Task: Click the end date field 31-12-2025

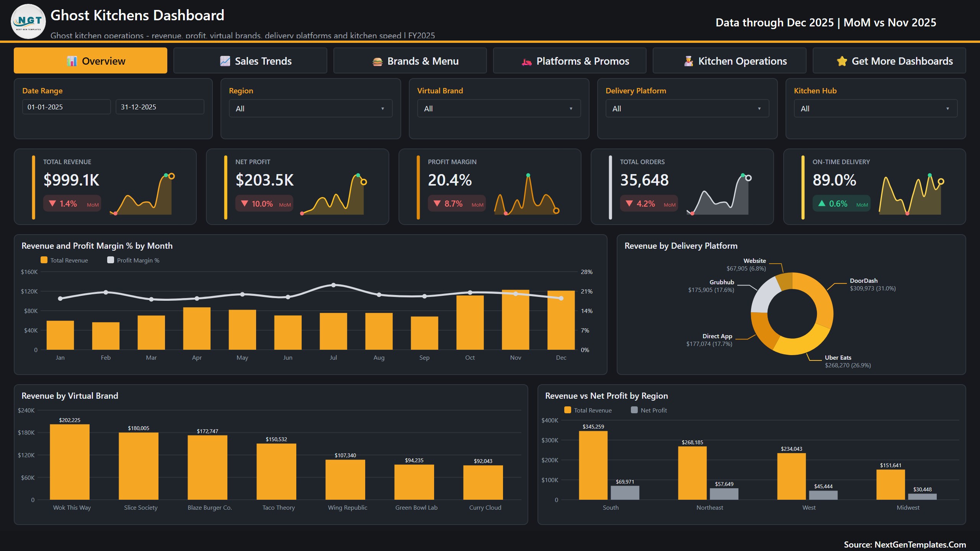Action: coord(160,107)
